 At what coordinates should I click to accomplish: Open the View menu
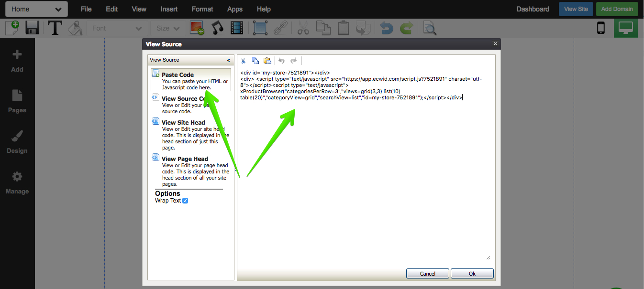click(139, 9)
